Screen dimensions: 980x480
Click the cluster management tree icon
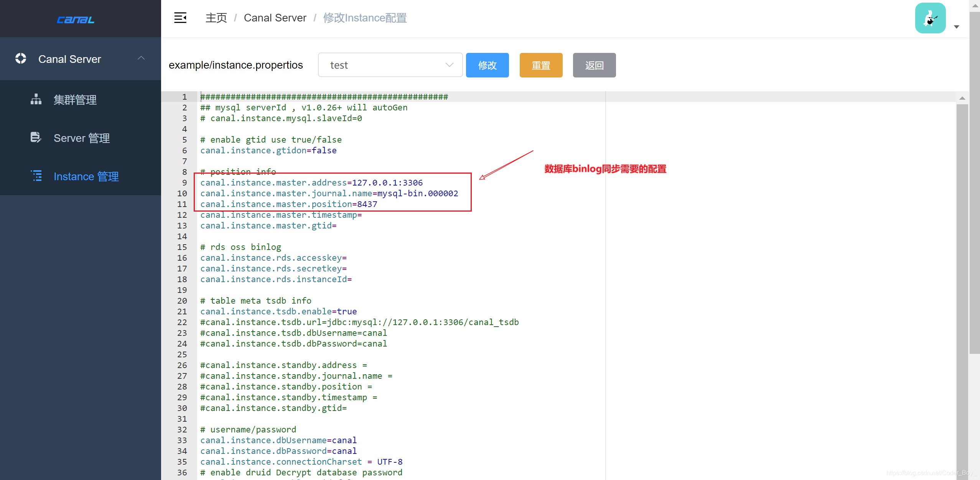point(36,99)
